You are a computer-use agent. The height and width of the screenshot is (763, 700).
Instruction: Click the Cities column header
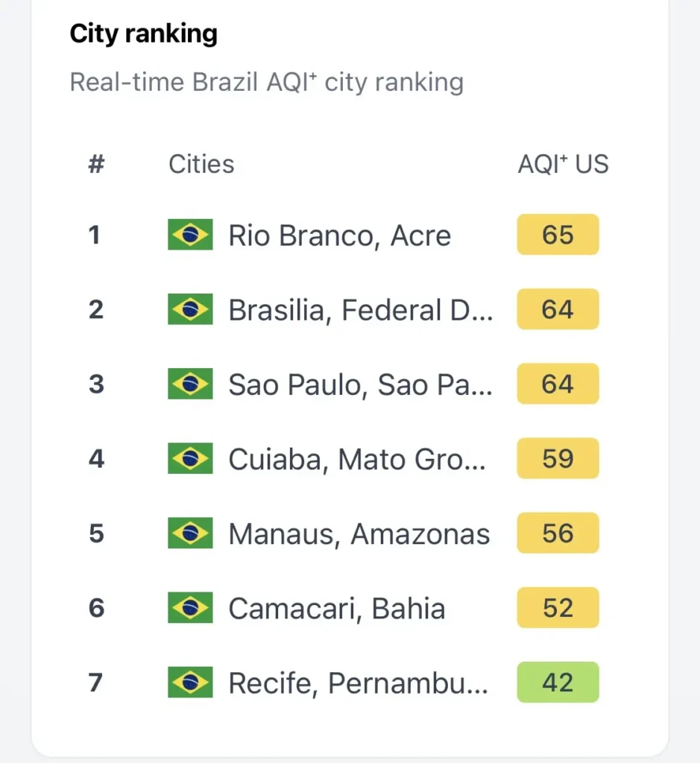coord(201,164)
